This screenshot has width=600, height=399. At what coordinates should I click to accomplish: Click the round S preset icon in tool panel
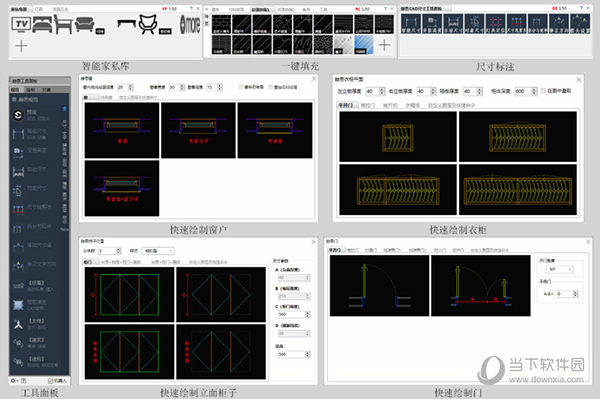coord(18,115)
